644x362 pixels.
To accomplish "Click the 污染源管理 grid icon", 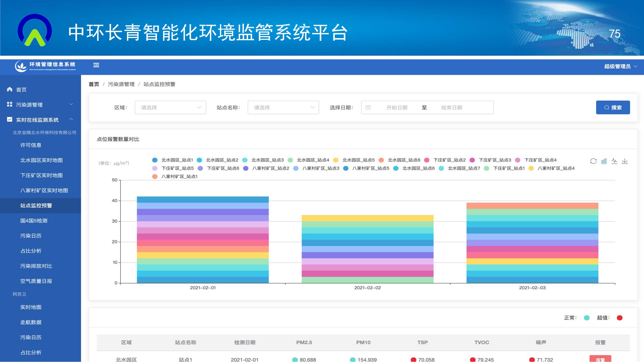I will tap(9, 104).
